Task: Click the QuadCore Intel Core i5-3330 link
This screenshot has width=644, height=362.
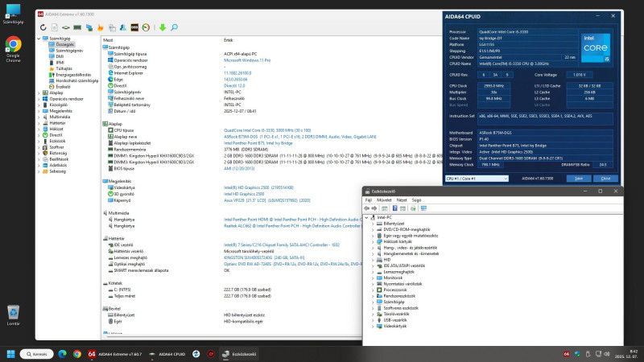Action: (267, 130)
